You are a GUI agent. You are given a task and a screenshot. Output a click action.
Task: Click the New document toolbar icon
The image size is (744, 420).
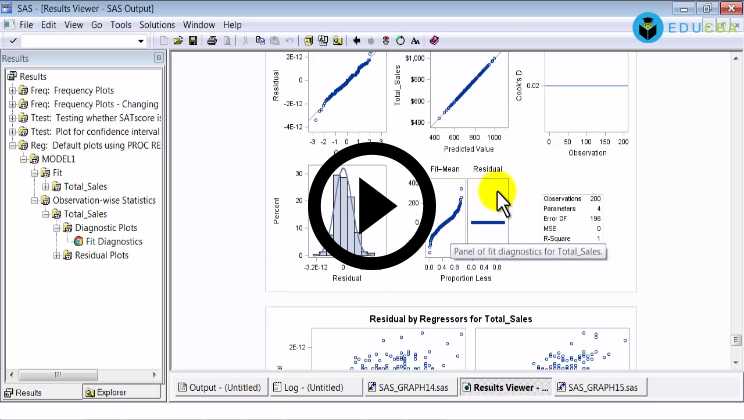click(x=163, y=41)
